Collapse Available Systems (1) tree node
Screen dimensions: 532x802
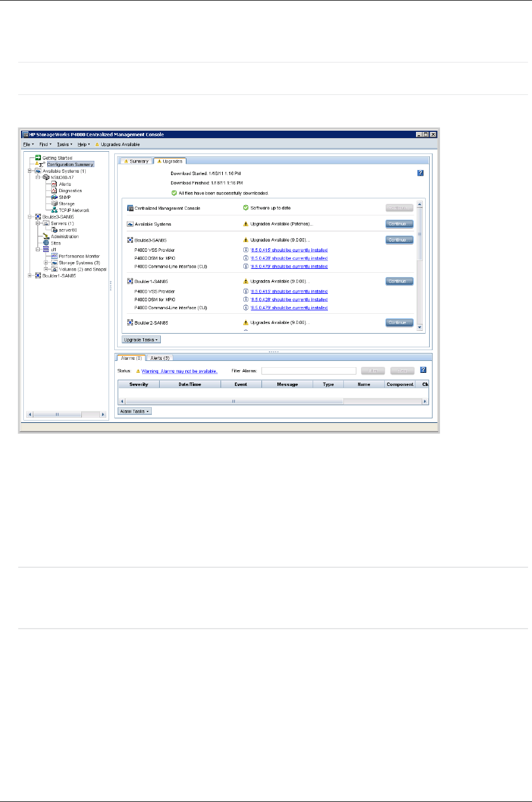pos(30,171)
